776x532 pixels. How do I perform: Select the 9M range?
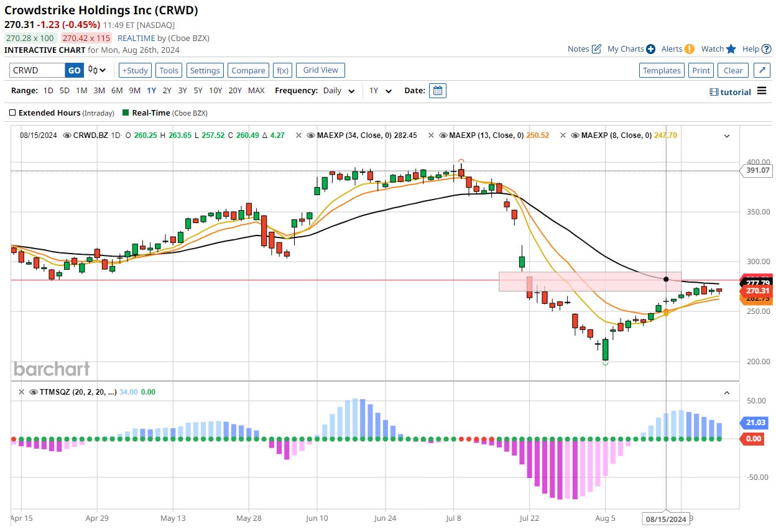[x=135, y=91]
